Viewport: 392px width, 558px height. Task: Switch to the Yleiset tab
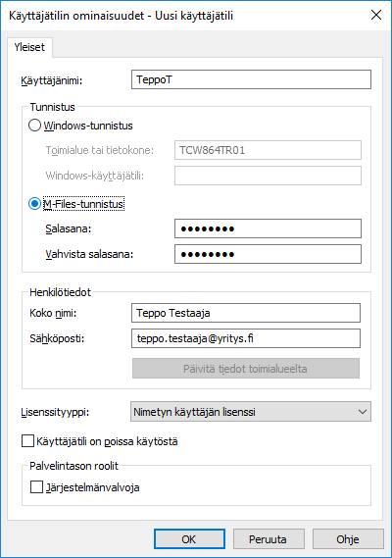point(29,47)
